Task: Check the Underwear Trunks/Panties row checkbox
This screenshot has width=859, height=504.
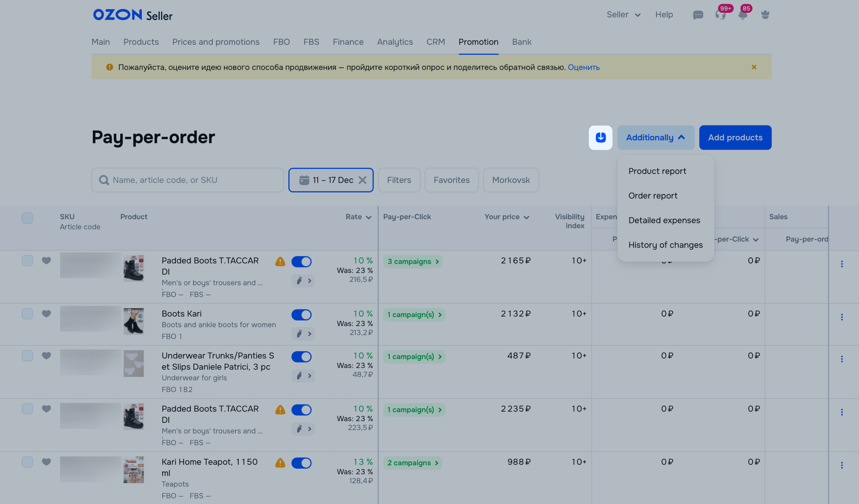Action: pyautogui.click(x=27, y=355)
